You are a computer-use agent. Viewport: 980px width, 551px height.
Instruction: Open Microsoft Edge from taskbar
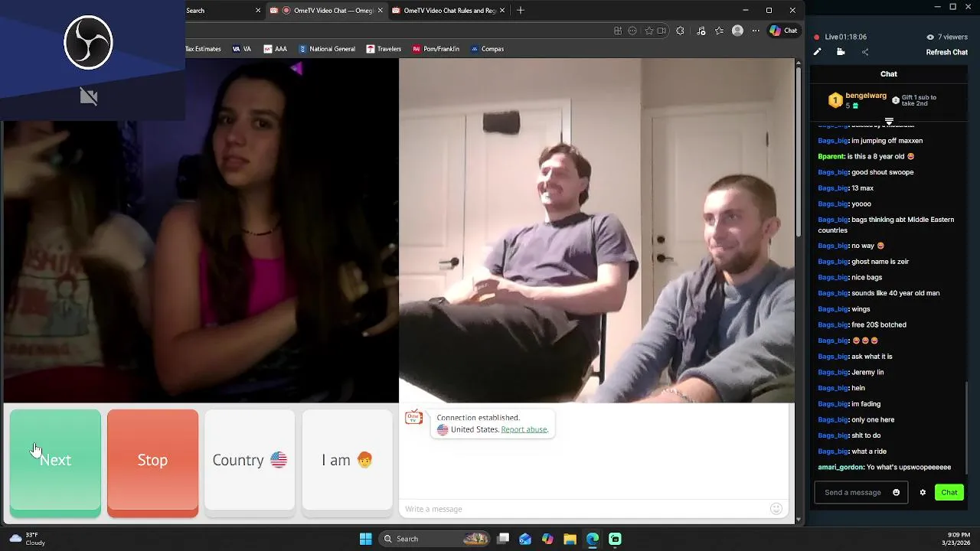593,539
